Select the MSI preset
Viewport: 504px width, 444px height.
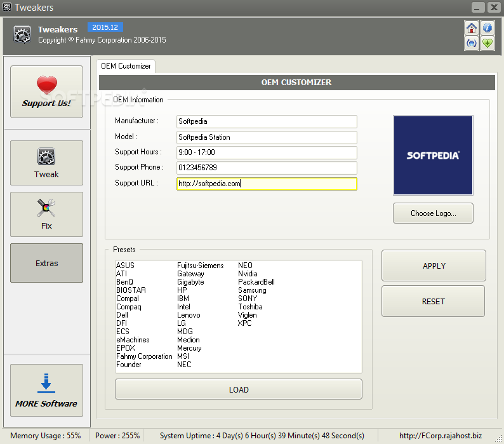(x=183, y=356)
